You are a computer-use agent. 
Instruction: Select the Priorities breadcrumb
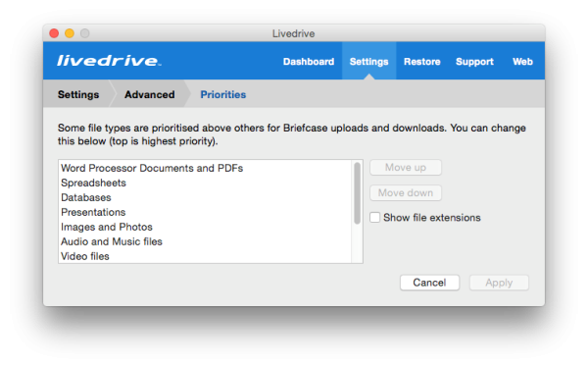click(x=222, y=94)
